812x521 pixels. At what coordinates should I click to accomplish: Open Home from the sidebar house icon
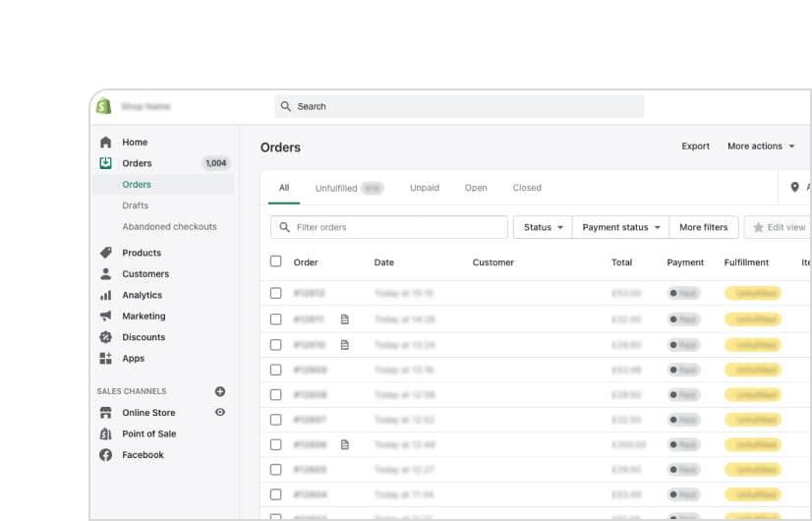106,143
